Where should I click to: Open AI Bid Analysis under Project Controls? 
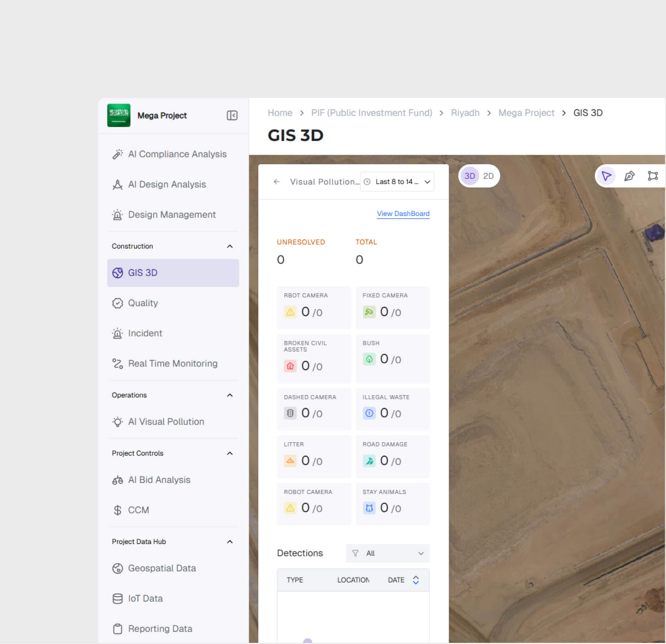point(159,480)
